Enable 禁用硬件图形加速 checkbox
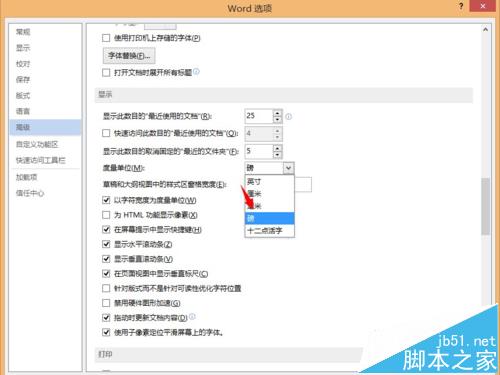This screenshot has width=500, height=375. pyautogui.click(x=106, y=303)
